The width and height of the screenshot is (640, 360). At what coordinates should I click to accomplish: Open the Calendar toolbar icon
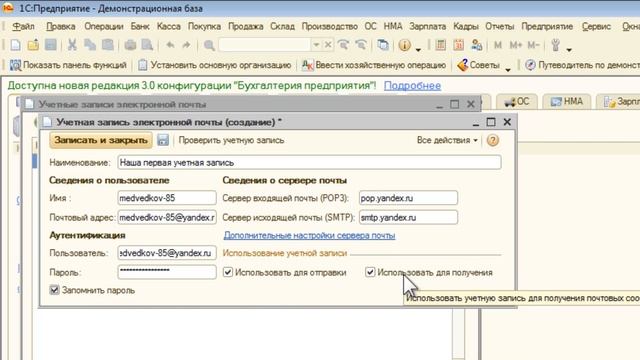point(458,45)
